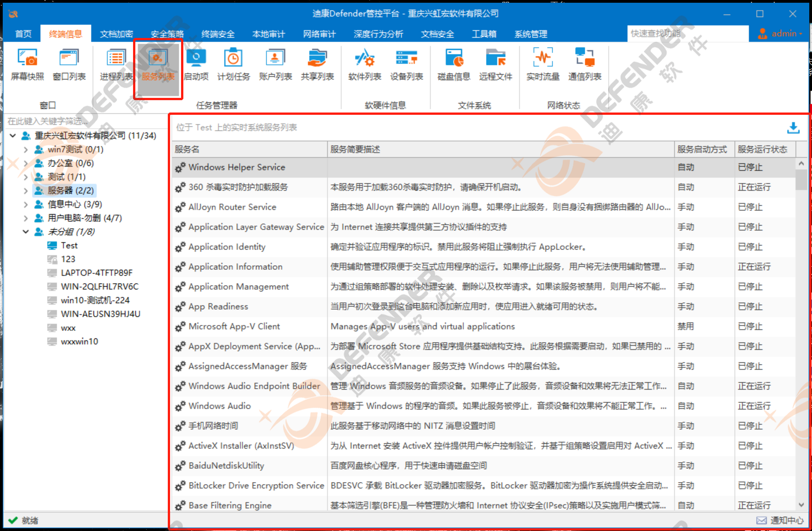The width and height of the screenshot is (812, 531).
Task: Open the 设备列表 device list
Action: coord(406,64)
